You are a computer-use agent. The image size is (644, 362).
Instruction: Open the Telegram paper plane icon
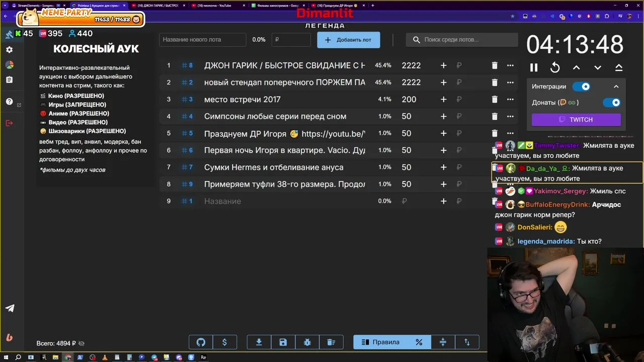(x=10, y=308)
